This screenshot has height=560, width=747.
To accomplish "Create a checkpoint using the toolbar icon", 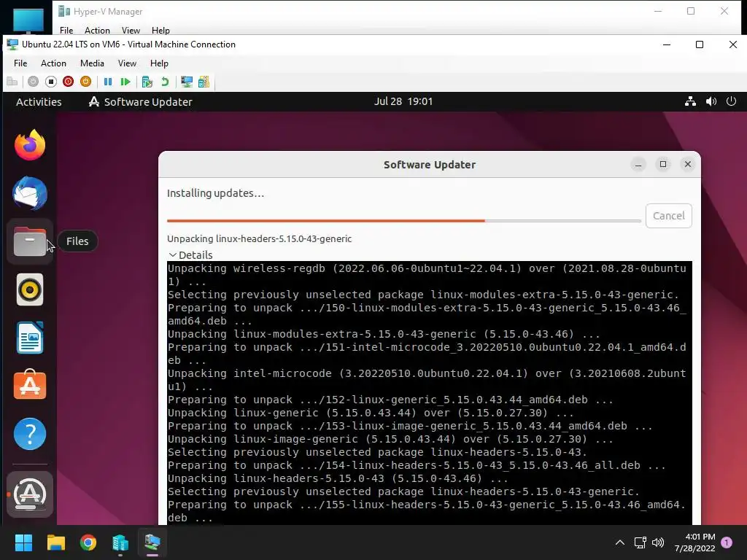I will click(147, 82).
